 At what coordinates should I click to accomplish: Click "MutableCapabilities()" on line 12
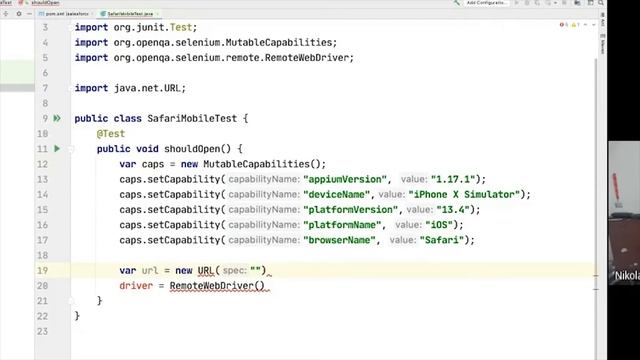262,164
